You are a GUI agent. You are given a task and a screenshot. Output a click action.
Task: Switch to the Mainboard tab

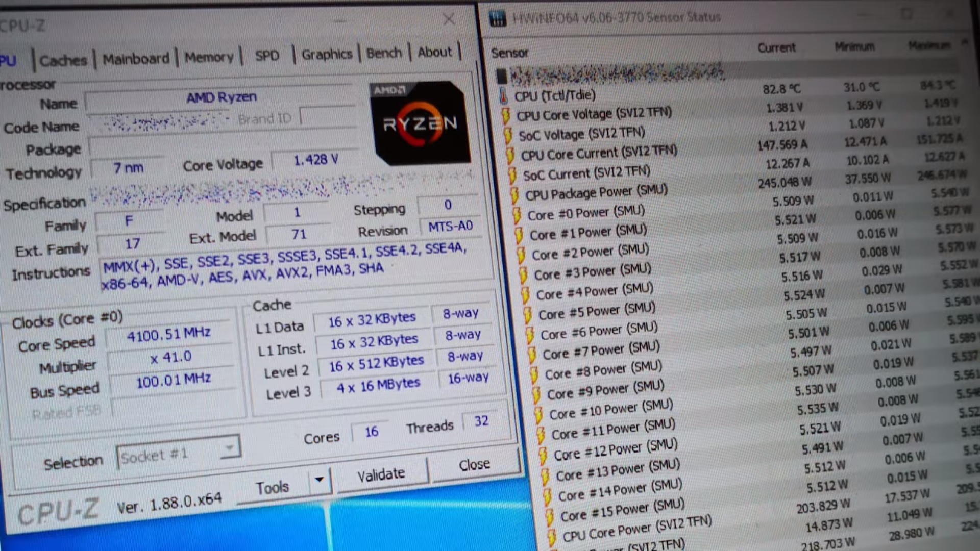tap(136, 59)
